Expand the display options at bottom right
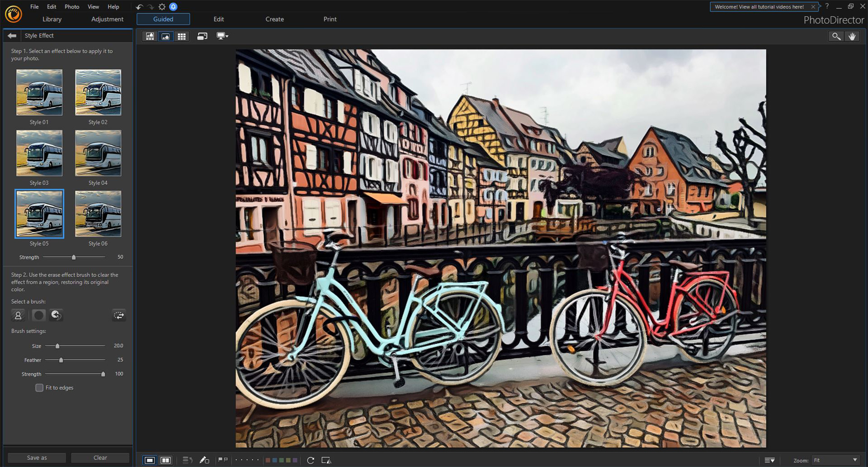 770,460
